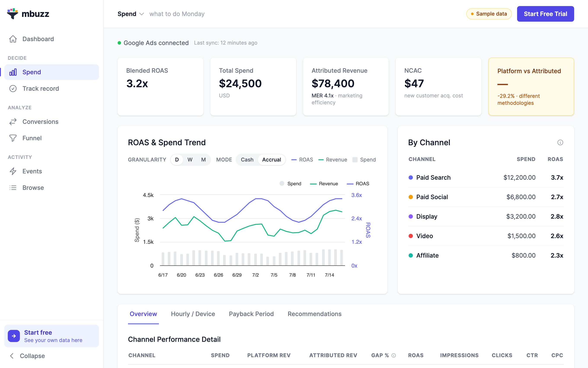Open the Dashboard page

pos(51,39)
